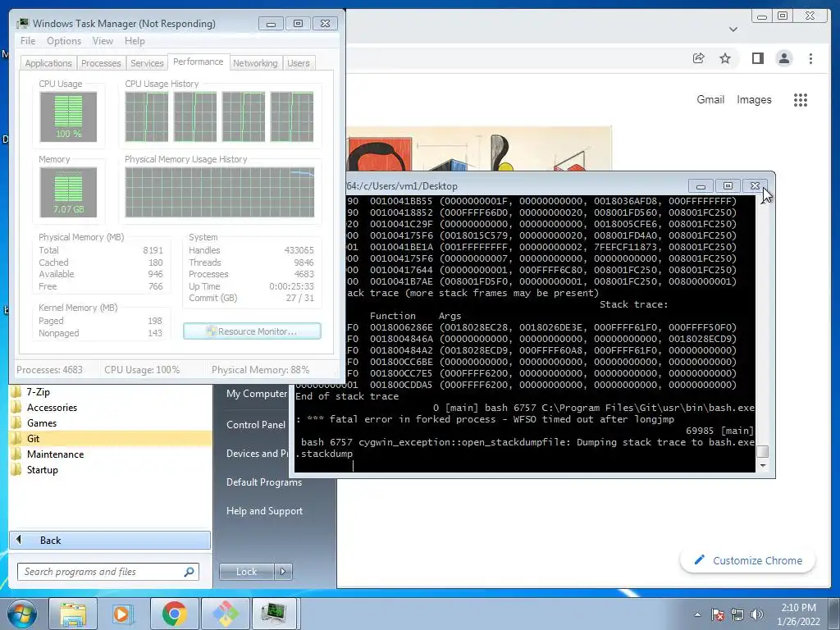This screenshot has height=630, width=840.
Task: Open the Task Manager Help menu
Action: [135, 41]
